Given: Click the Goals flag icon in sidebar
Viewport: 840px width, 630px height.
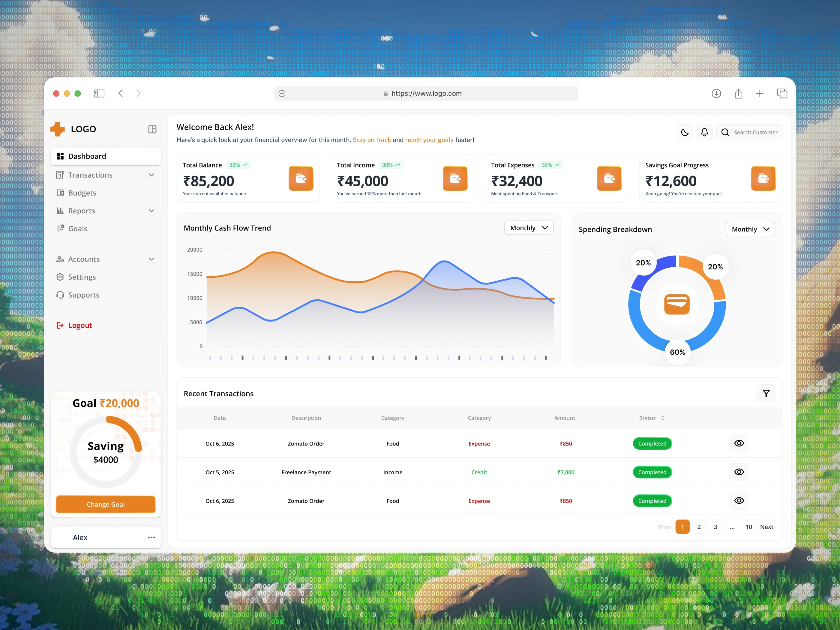Looking at the screenshot, I should pos(60,229).
